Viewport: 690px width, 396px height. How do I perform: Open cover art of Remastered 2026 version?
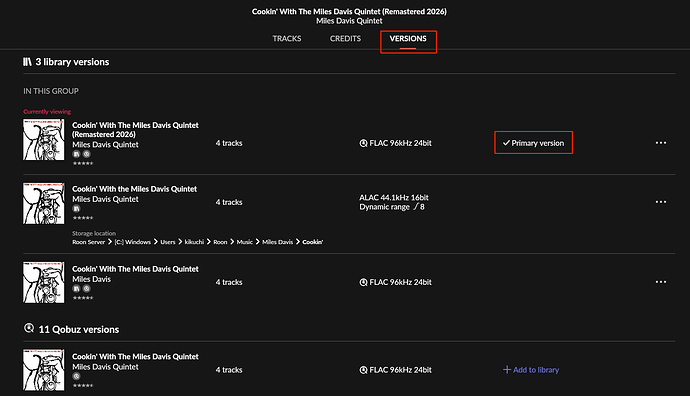tap(44, 139)
